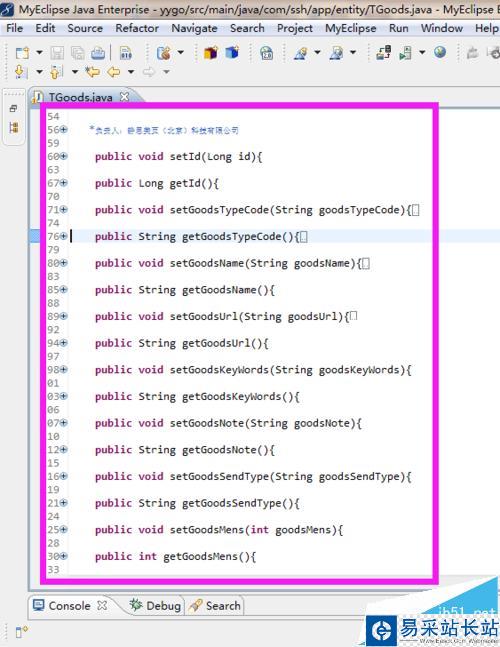Open the Previous Annotation dropdown arrow
Image resolution: width=500 pixels, height=647 pixels.
pos(75,72)
